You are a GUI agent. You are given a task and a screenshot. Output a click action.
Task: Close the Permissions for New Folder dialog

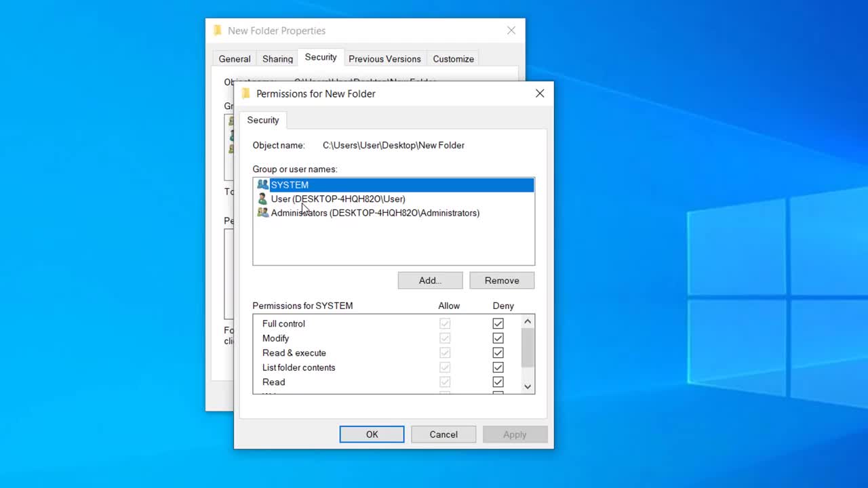tap(540, 94)
